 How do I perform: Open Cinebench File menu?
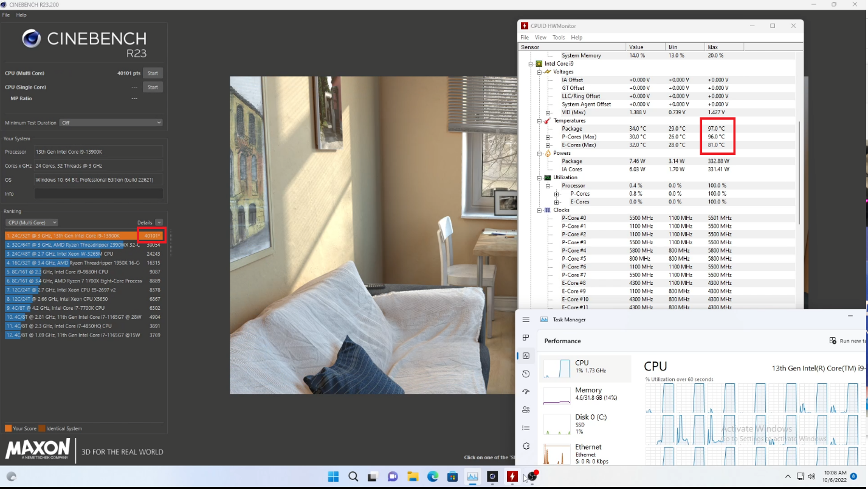pyautogui.click(x=6, y=15)
